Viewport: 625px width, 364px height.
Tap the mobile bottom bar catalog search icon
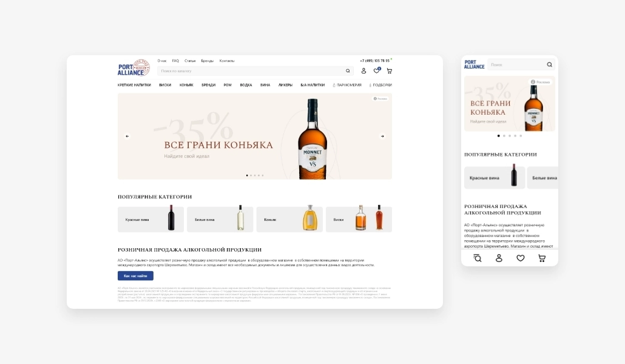click(x=477, y=258)
